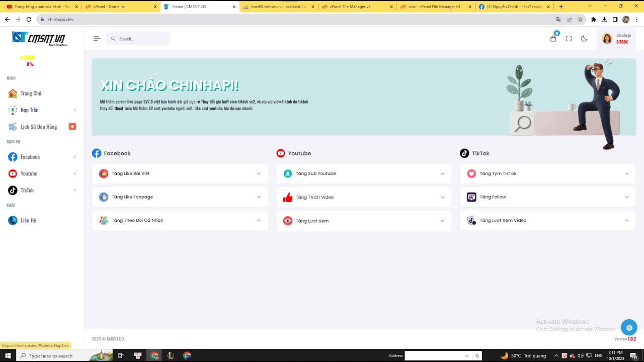This screenshot has height=362, width=644.
Task: Click the Google Translate icon in address bar
Action: click(x=558, y=20)
